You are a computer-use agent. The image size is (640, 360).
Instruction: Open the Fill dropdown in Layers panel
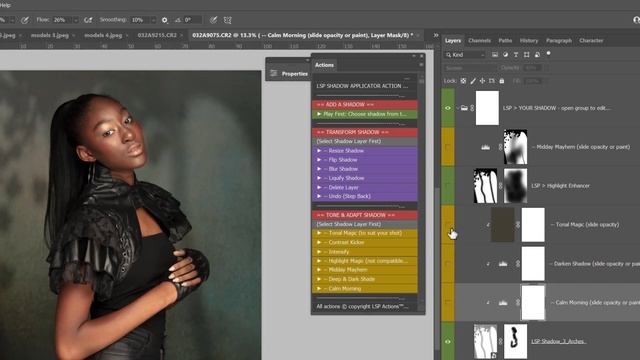[546, 81]
